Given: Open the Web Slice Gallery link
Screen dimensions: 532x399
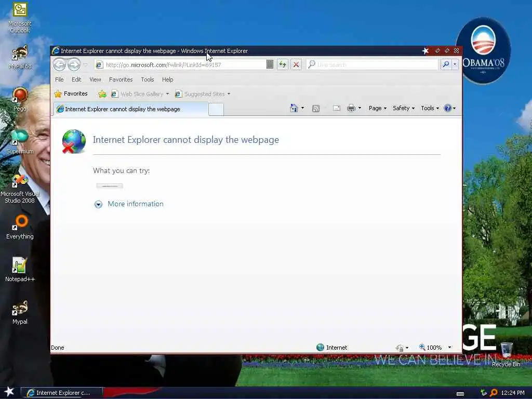Looking at the screenshot, I should point(137,94).
